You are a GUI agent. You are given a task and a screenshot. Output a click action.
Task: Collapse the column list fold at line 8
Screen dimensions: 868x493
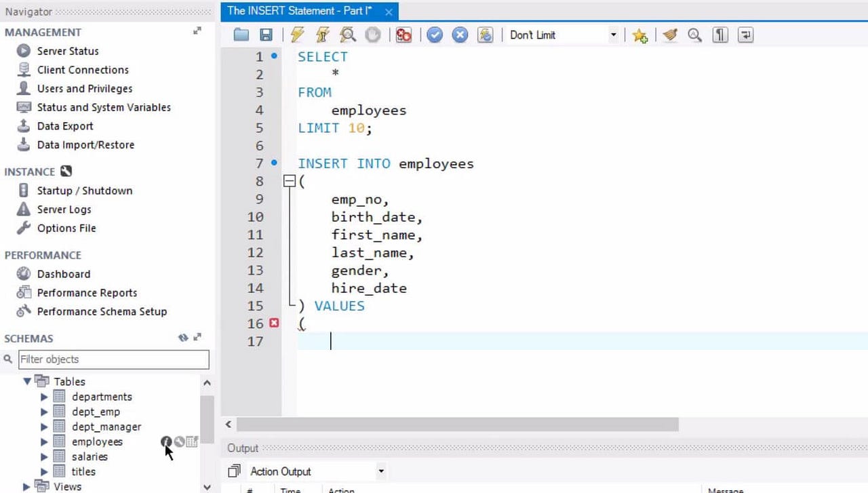(x=290, y=181)
